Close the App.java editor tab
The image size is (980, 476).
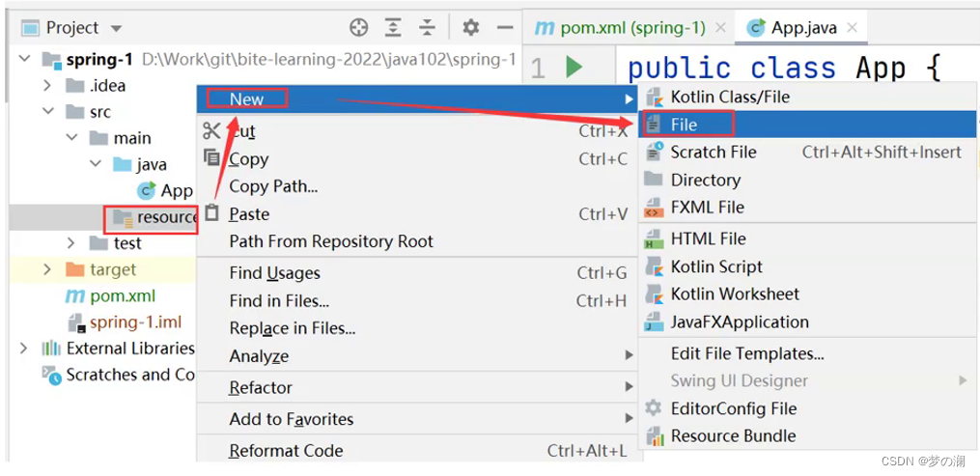(x=852, y=28)
